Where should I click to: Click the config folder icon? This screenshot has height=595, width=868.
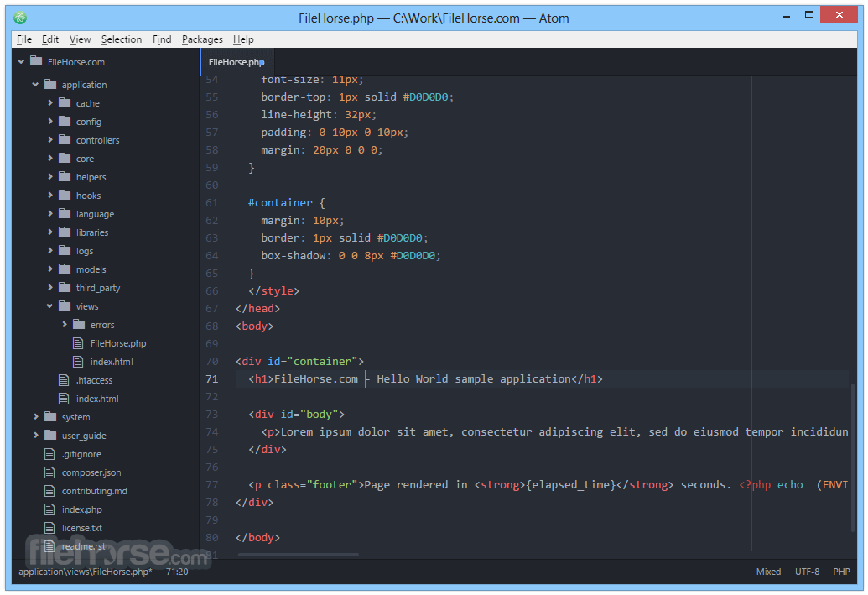click(x=65, y=121)
